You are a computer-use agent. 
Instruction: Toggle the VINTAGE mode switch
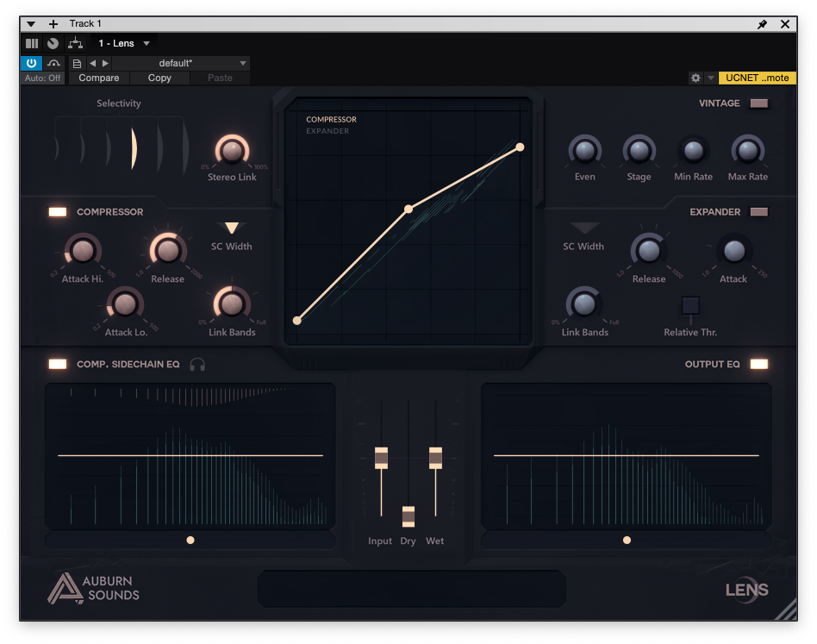point(759,103)
